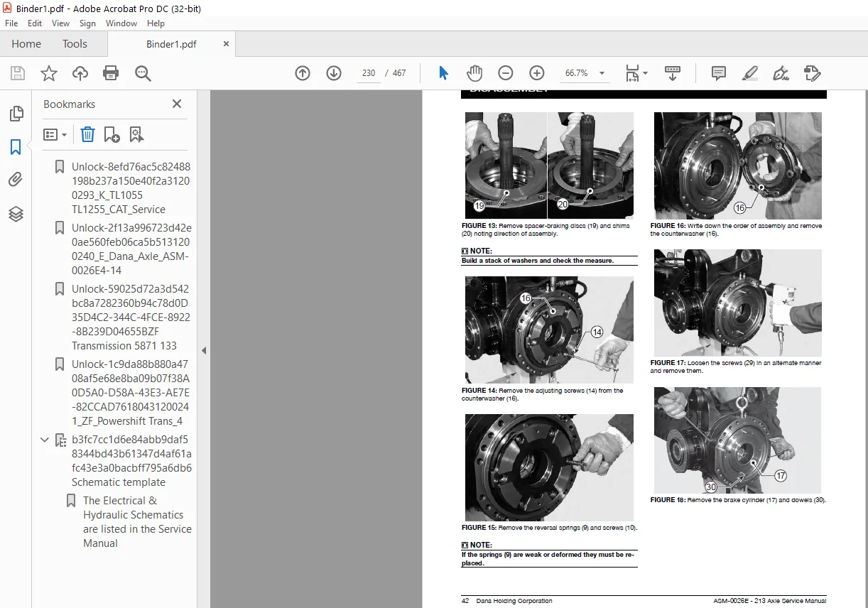The width and height of the screenshot is (868, 608).
Task: Open bookmark options dropdown menu
Action: click(55, 134)
